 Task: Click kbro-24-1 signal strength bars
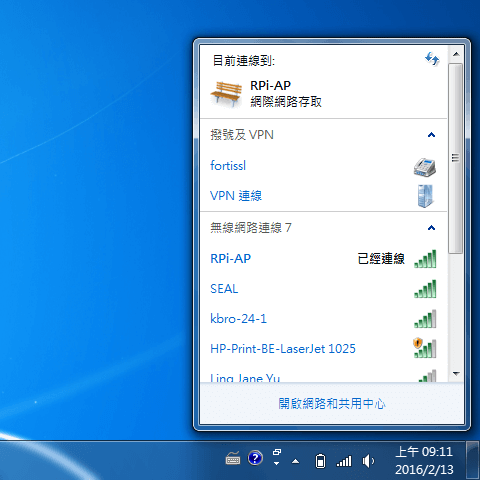coord(425,319)
